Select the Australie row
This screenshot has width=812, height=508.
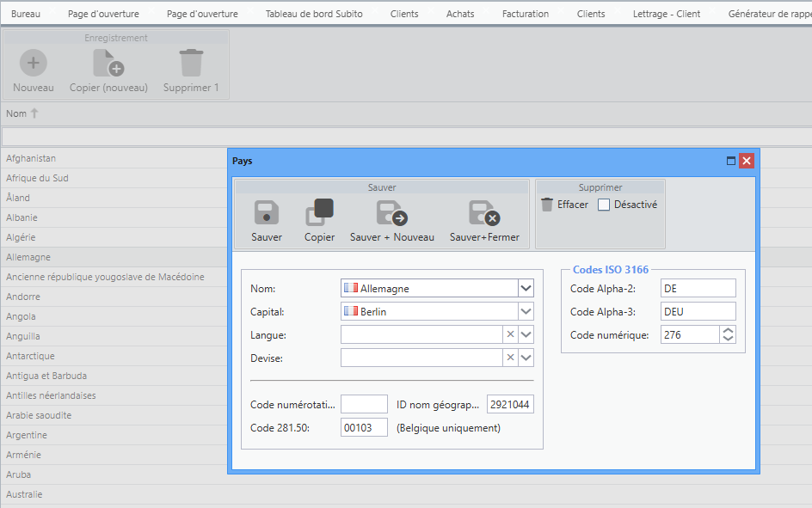tap(24, 494)
